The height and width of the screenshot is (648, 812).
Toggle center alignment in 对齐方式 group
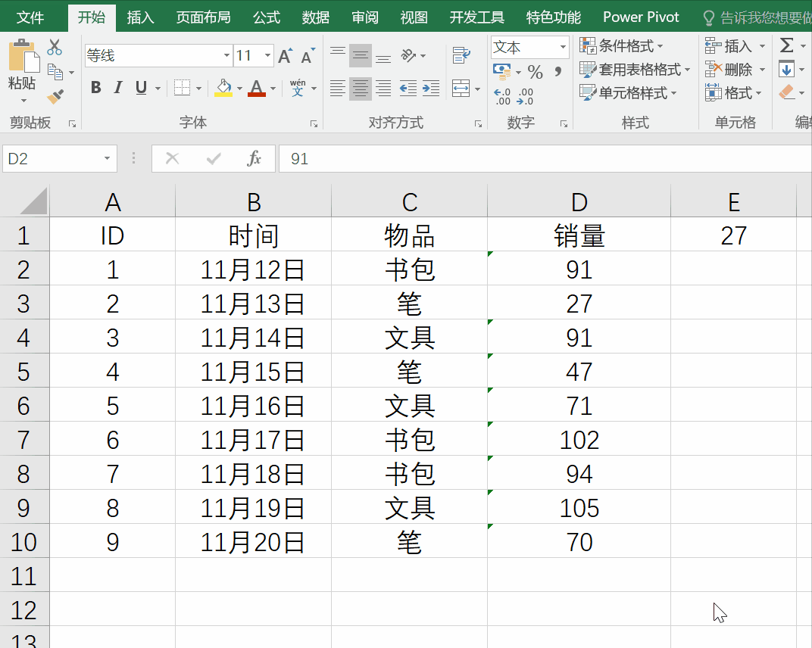(x=361, y=89)
